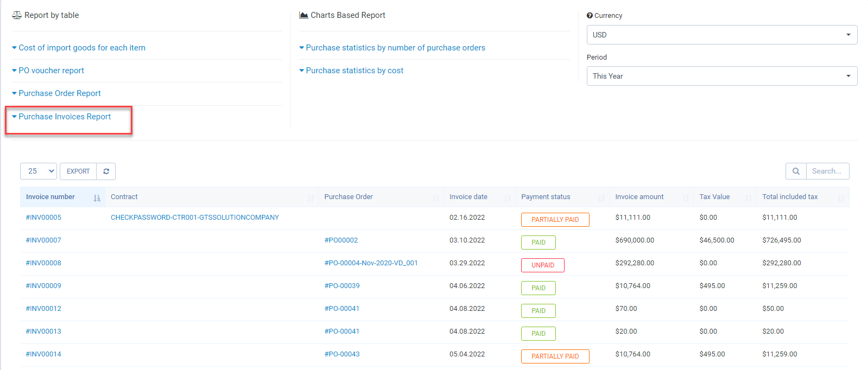Open the Period This Year dropdown
The width and height of the screenshot is (868, 370).
(721, 76)
